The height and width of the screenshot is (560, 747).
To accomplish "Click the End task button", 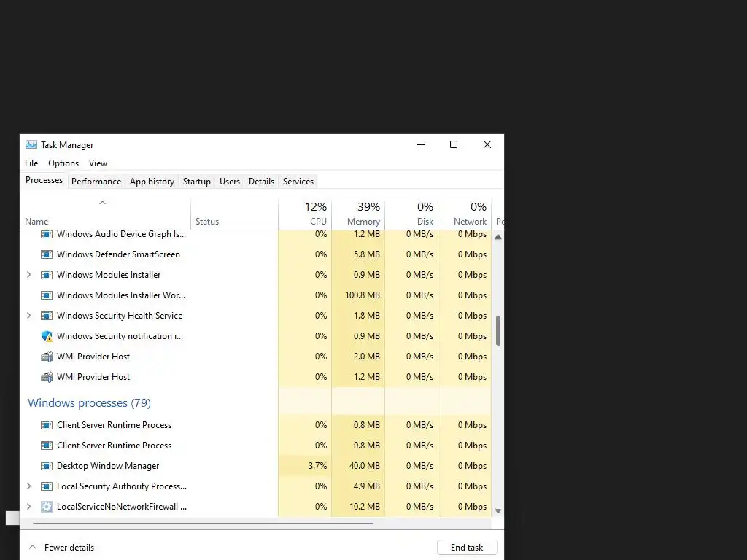I will [x=467, y=548].
